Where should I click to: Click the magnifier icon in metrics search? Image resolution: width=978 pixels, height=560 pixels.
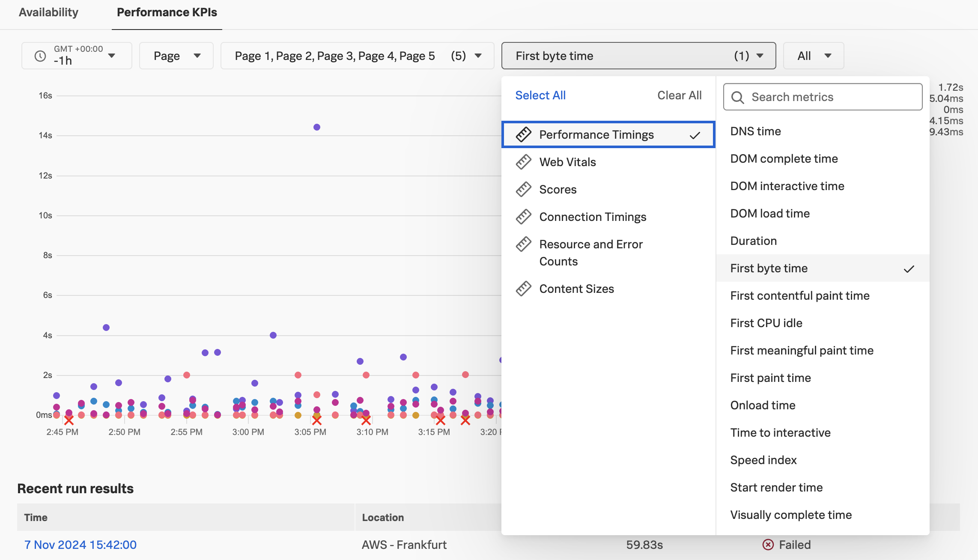click(x=737, y=98)
